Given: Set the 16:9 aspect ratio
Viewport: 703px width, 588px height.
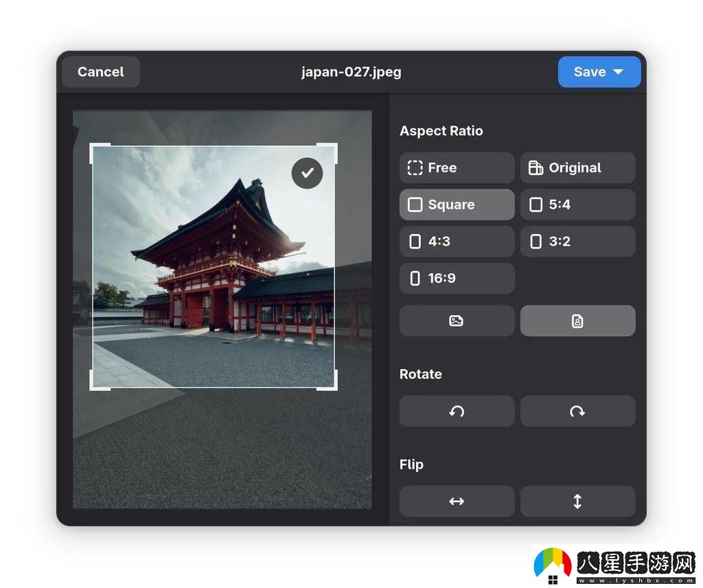Looking at the screenshot, I should (457, 279).
